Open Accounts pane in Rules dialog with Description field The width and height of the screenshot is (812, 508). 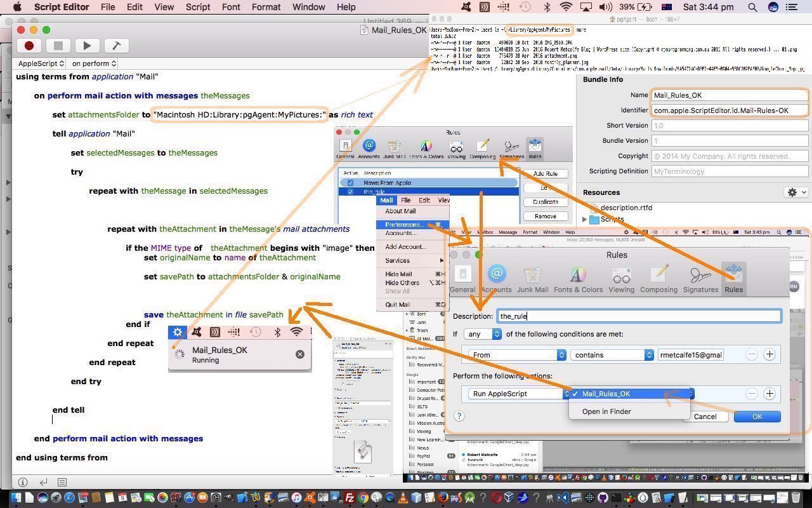point(496,279)
